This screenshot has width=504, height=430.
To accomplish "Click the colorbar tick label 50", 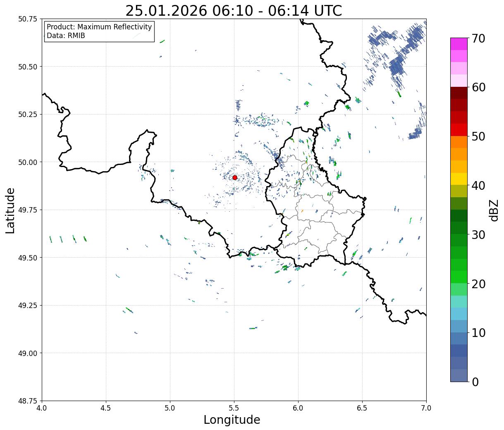I will coord(478,136).
